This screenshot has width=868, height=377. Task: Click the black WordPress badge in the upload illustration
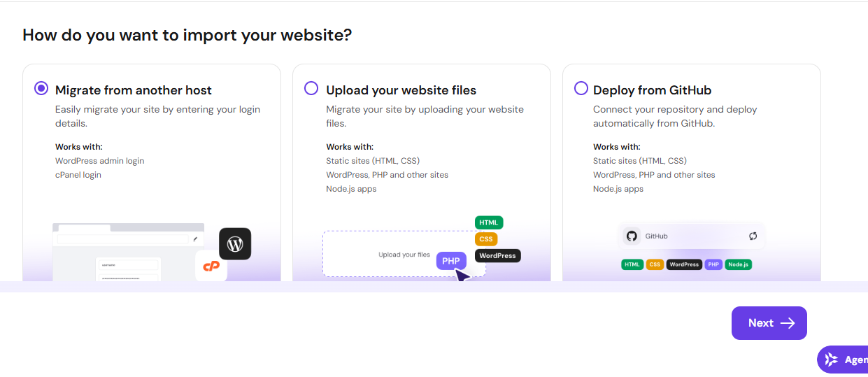[x=498, y=256]
